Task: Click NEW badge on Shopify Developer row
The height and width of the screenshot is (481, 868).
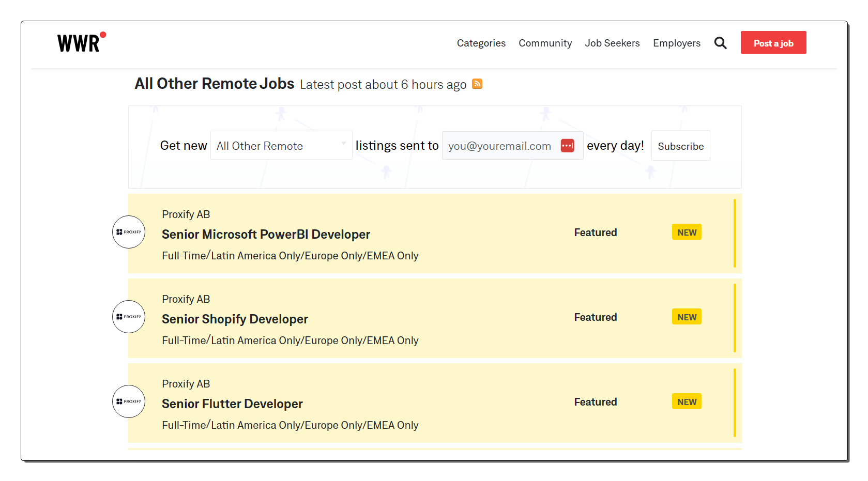Action: click(687, 317)
